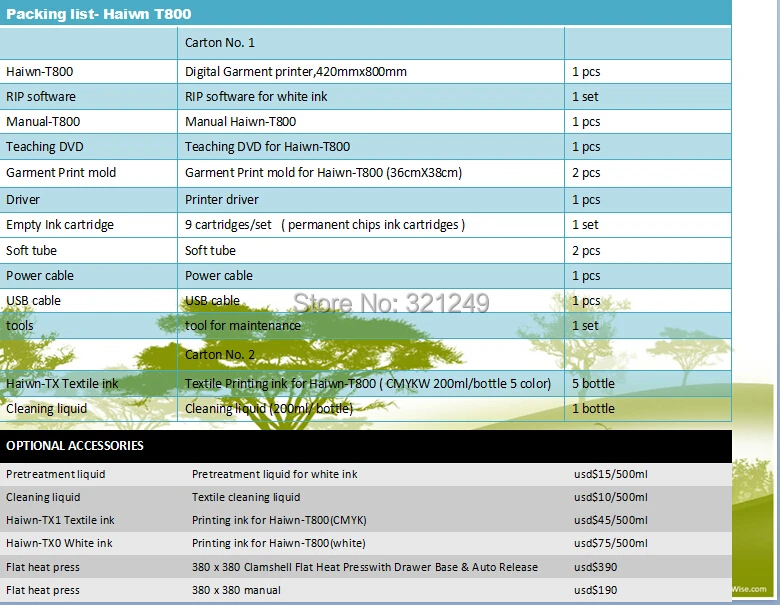Select the 'Printer driver' description
780x605 pixels.
[222, 200]
